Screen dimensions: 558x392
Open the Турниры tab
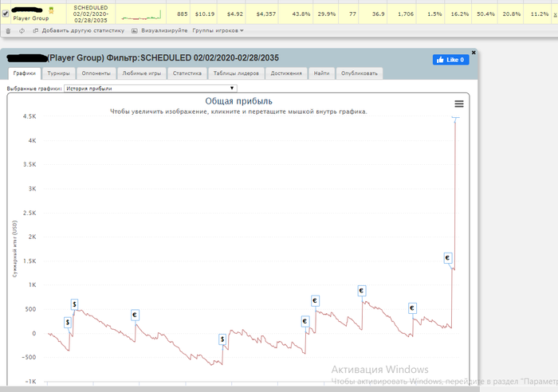[x=59, y=73]
